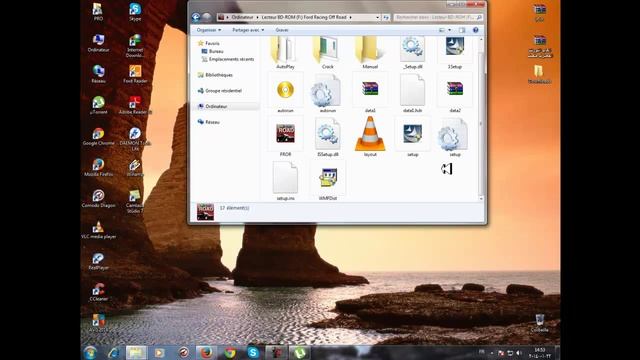The image size is (640, 360).
Task: Open Foxit Reader desktop shortcut
Action: pos(135,74)
